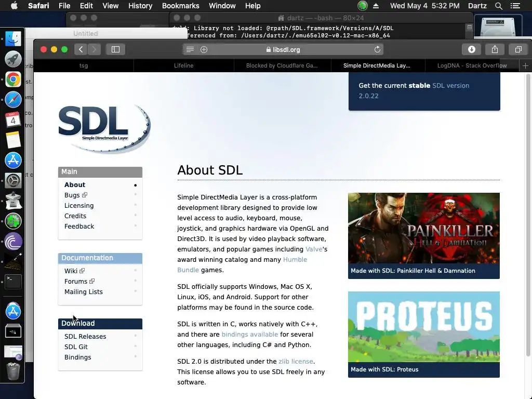Click the eject icon in menu bar
This screenshot has height=399, width=532.
click(x=376, y=6)
